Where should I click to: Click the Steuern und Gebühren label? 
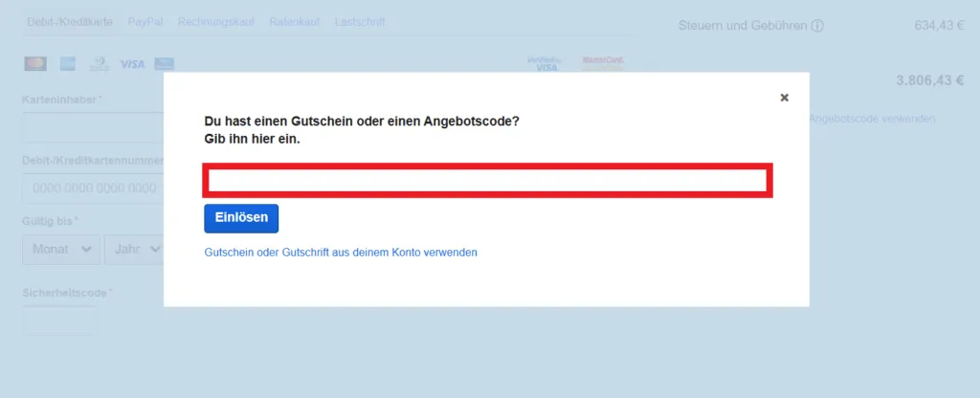pyautogui.click(x=743, y=26)
